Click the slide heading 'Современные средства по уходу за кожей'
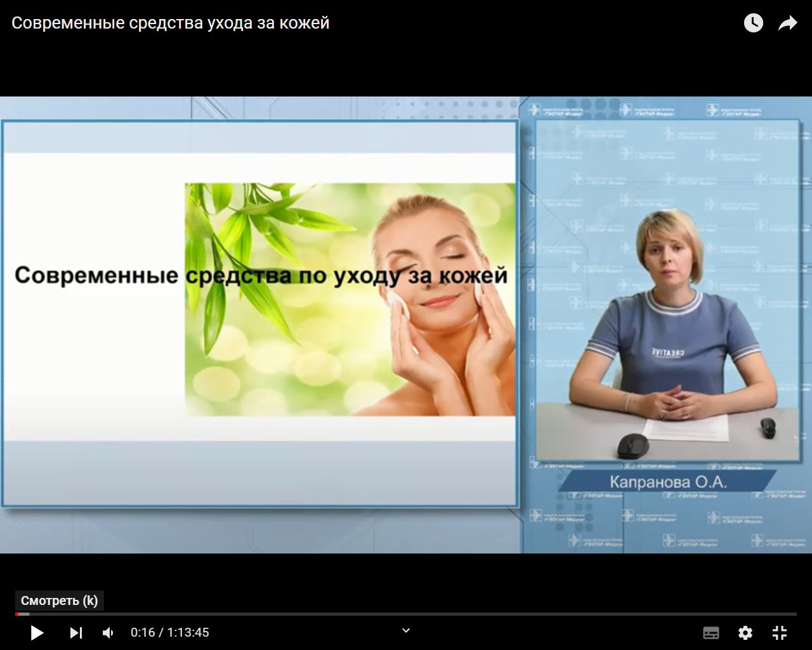 click(261, 275)
